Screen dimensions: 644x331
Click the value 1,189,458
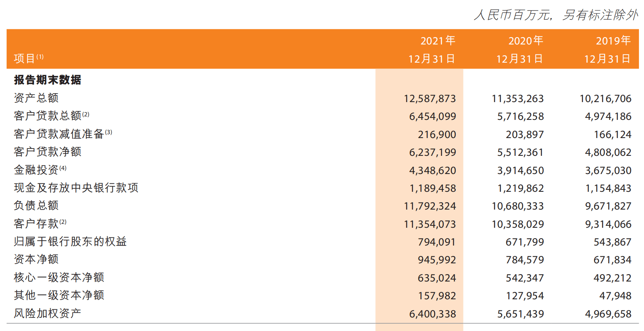433,188
